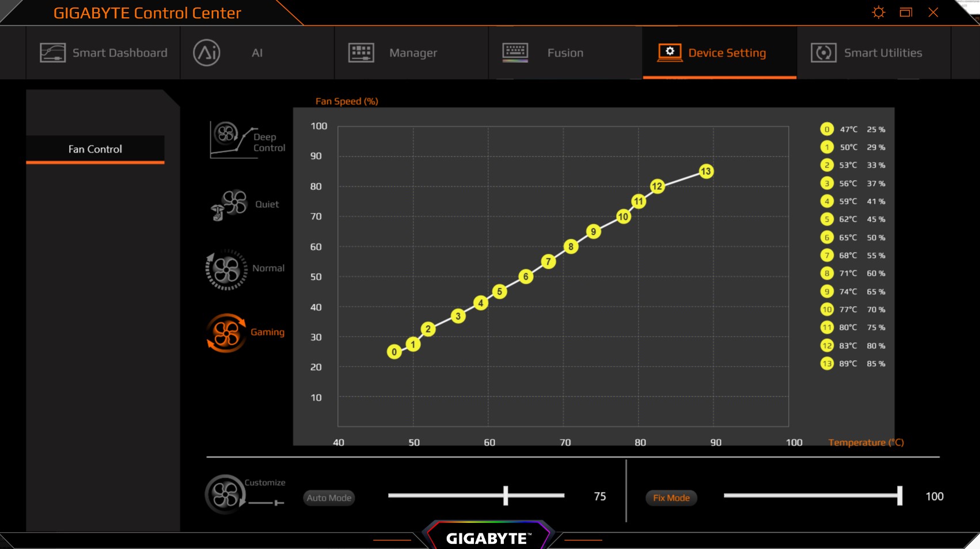The image size is (980, 549).
Task: Click curve point 7 on the graph
Action: (x=548, y=262)
